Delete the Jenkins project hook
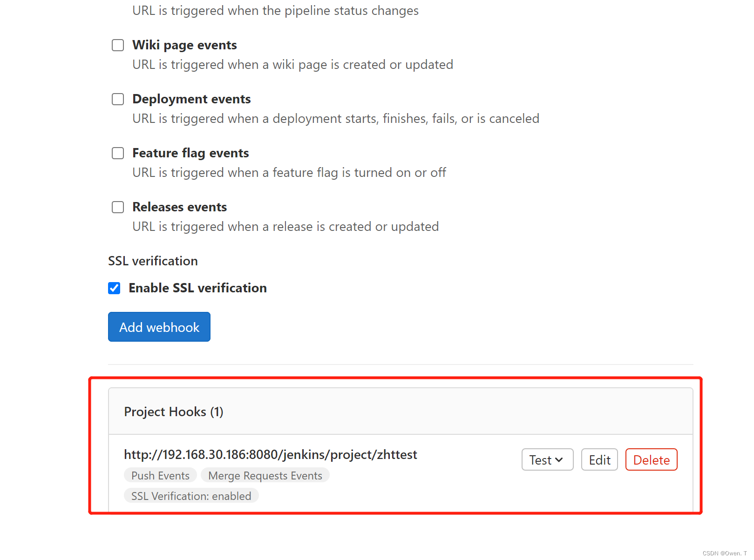754x560 pixels. (651, 460)
